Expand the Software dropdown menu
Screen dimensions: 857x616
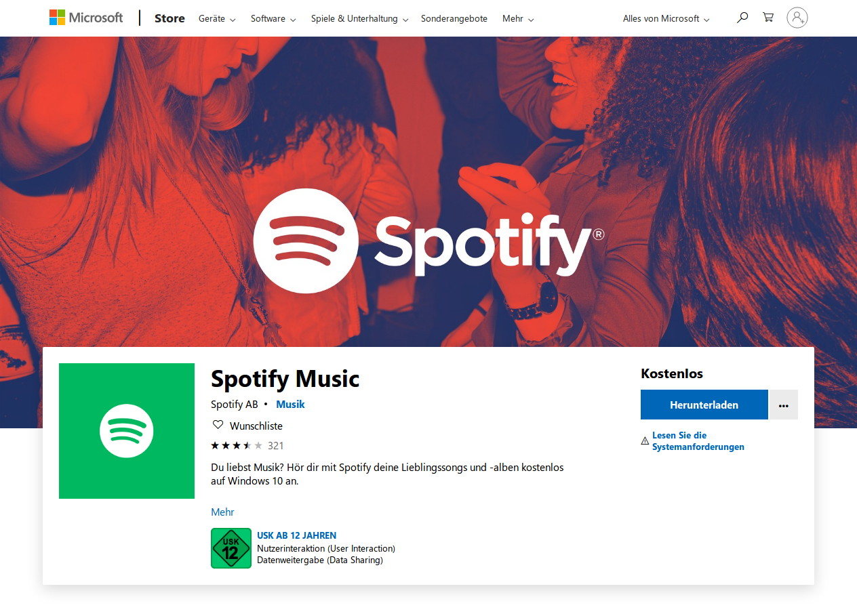273,19
